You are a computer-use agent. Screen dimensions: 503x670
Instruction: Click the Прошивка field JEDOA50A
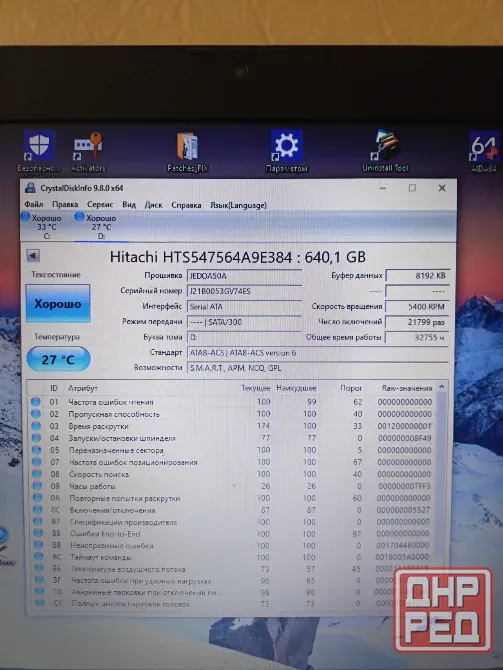[x=244, y=276]
